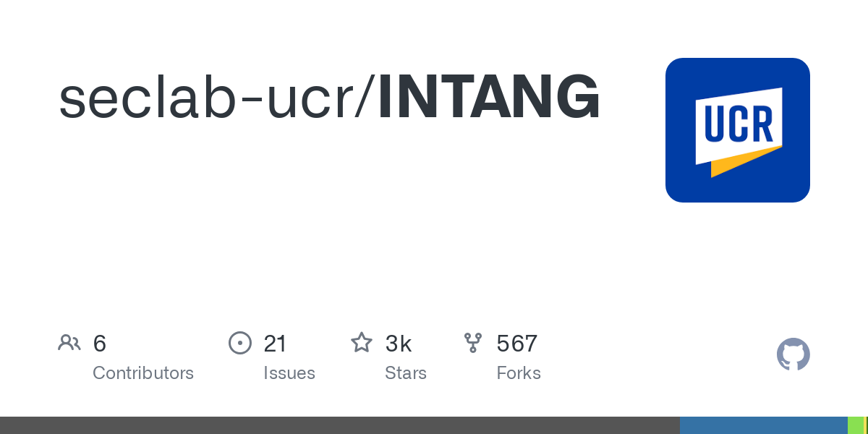Click the Issues circle-dot icon
The width and height of the screenshot is (868, 434).
tap(240, 343)
